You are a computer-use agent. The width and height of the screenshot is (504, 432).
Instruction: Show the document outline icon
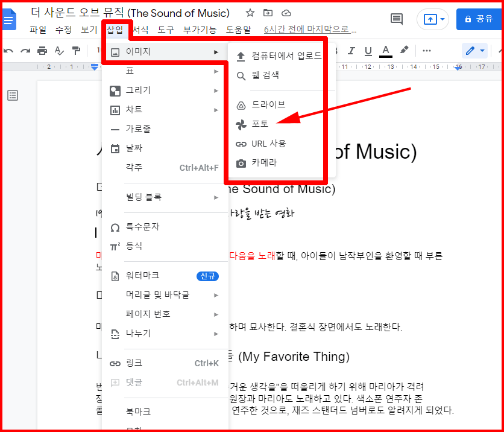click(x=13, y=95)
